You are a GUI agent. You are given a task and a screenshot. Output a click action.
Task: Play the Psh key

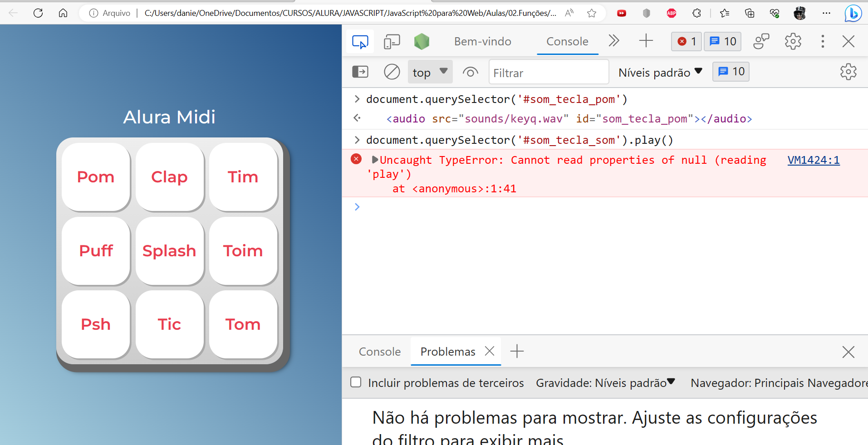pos(96,324)
